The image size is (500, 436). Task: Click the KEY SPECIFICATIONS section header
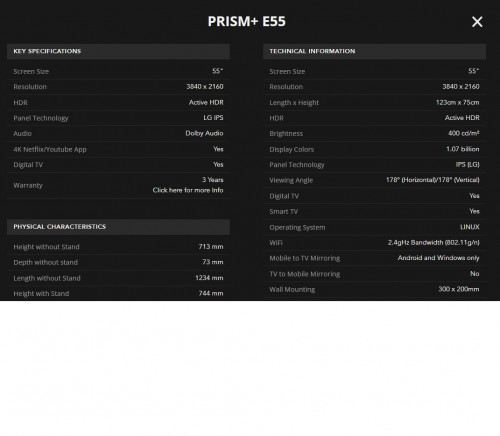[x=118, y=51]
